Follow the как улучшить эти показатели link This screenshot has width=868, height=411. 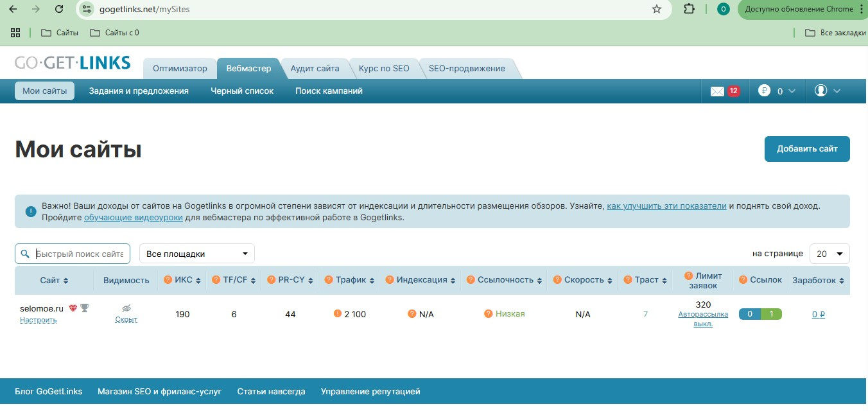(666, 206)
